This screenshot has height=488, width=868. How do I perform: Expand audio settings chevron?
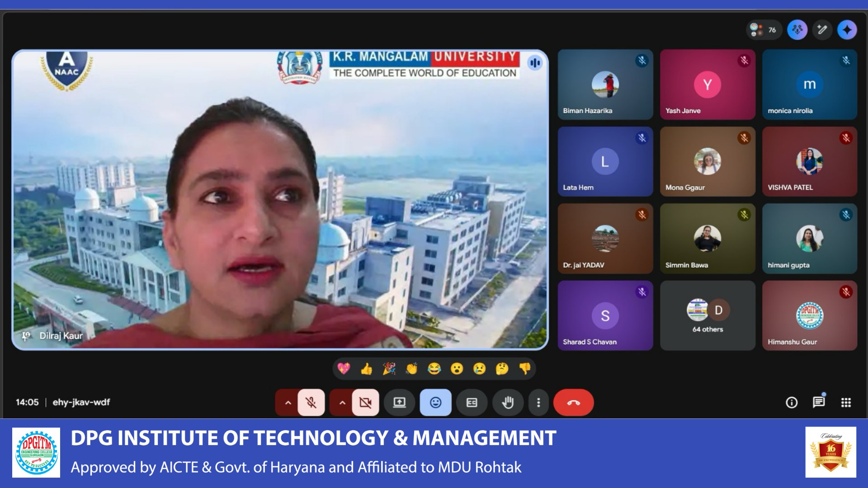coord(288,402)
